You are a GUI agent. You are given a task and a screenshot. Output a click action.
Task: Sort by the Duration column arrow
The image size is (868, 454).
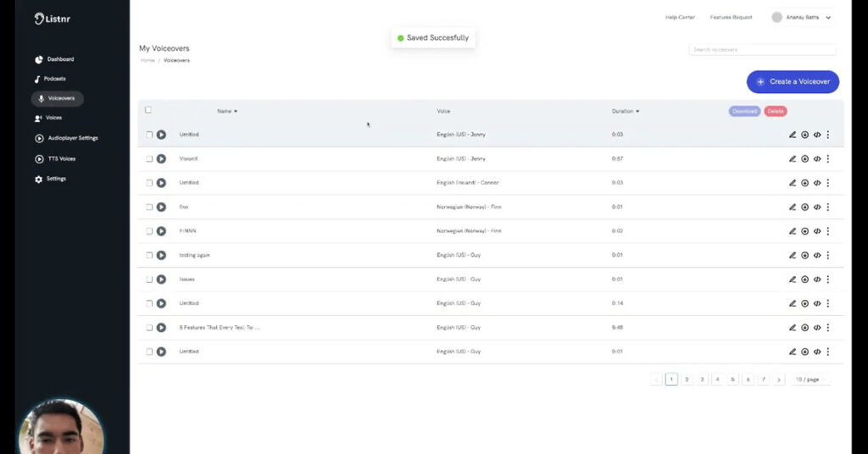pyautogui.click(x=637, y=112)
